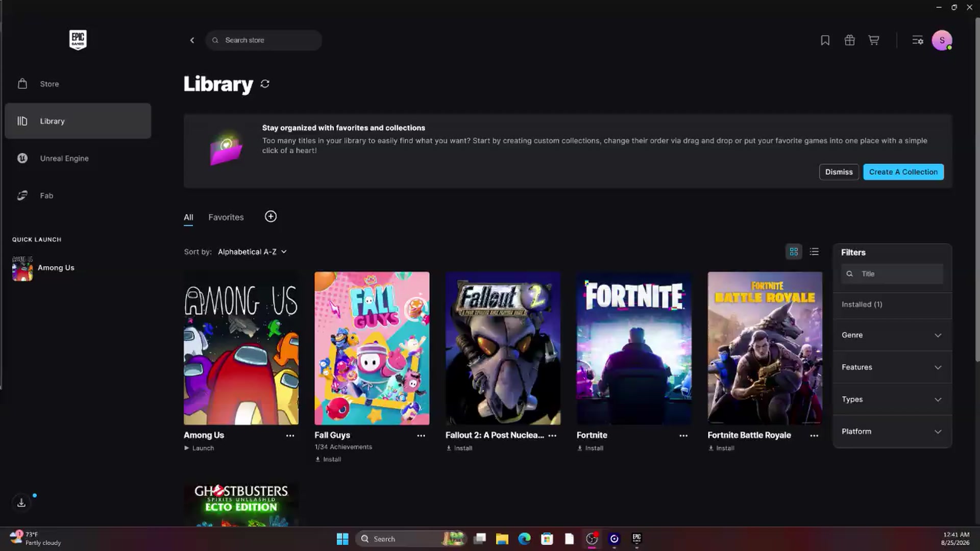
Task: Switch to the All tab
Action: tap(188, 217)
